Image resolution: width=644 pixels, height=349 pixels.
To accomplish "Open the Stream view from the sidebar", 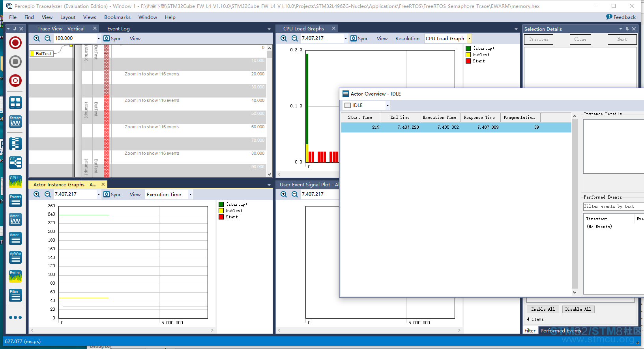I will 15,122.
